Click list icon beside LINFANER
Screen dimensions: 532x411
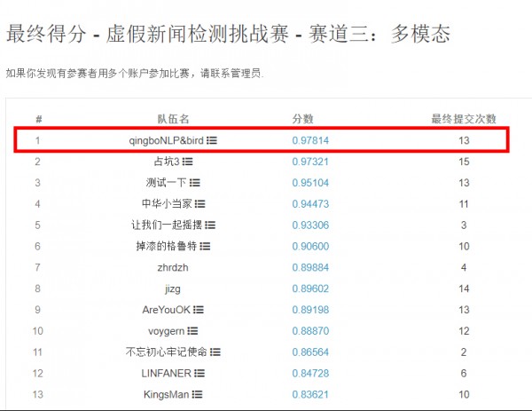click(x=199, y=374)
